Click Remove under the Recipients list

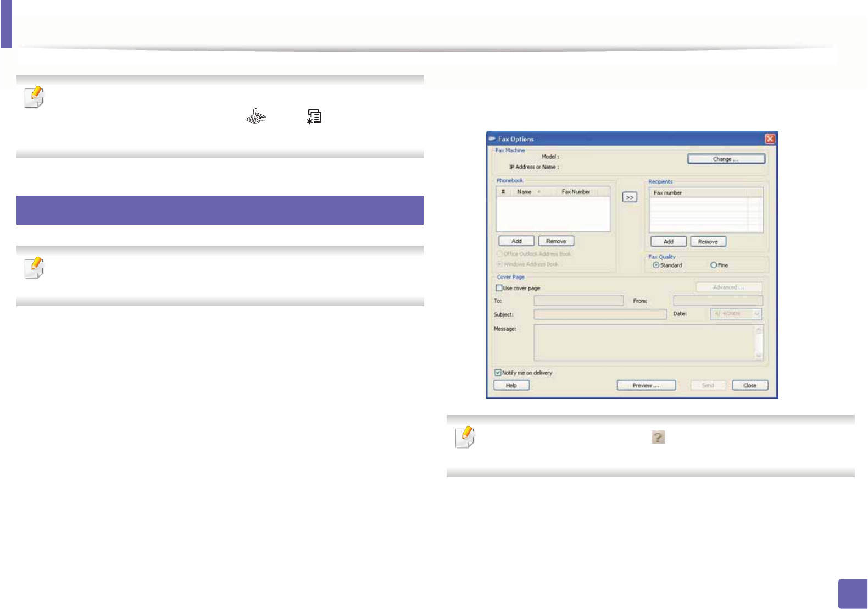click(x=708, y=242)
